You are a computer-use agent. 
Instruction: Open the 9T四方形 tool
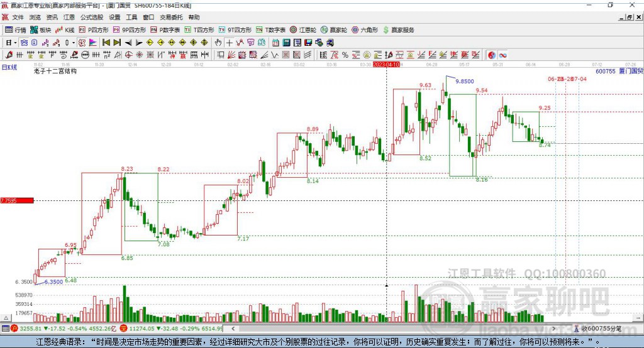point(235,30)
